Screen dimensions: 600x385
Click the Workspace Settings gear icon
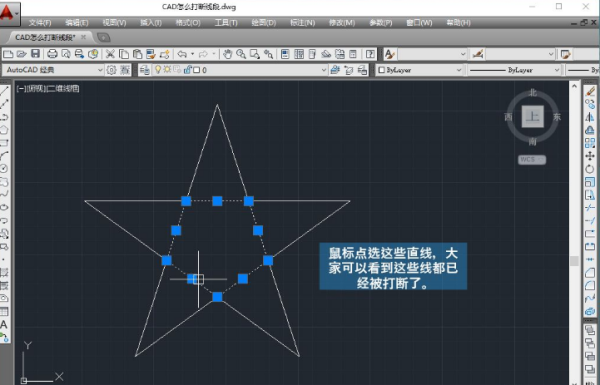111,70
